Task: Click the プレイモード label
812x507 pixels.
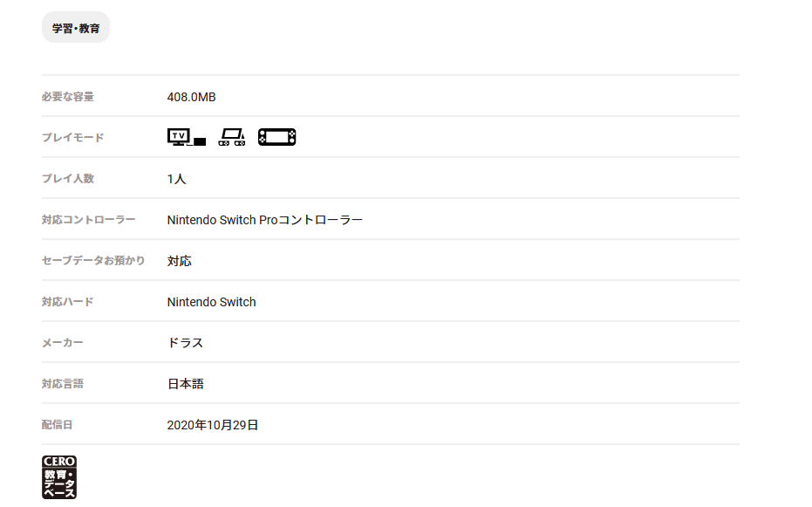Action: click(72, 138)
